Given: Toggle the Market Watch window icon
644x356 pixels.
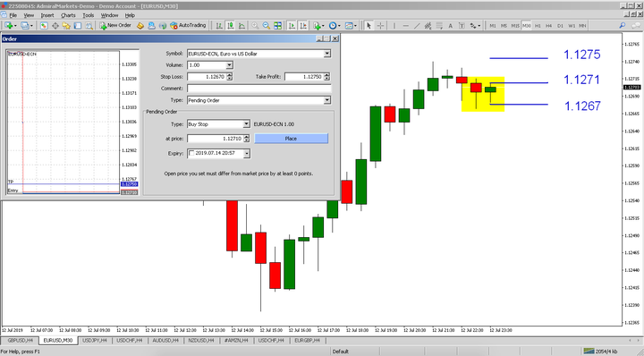Looking at the screenshot, I should coord(44,25).
